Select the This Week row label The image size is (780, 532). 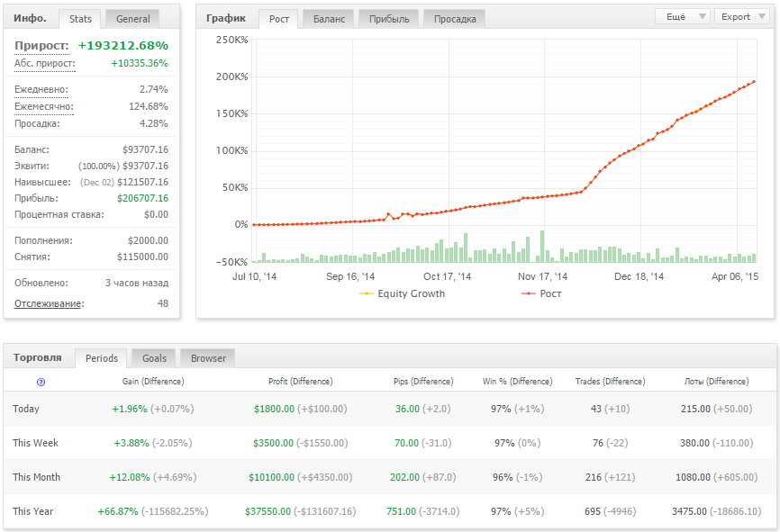click(x=35, y=443)
